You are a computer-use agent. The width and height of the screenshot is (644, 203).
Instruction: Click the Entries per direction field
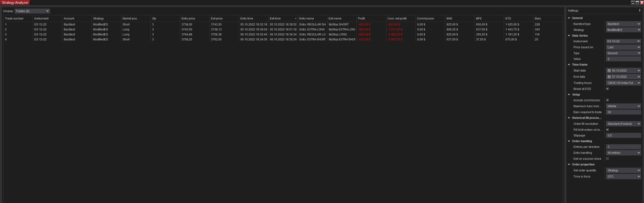pyautogui.click(x=623, y=147)
